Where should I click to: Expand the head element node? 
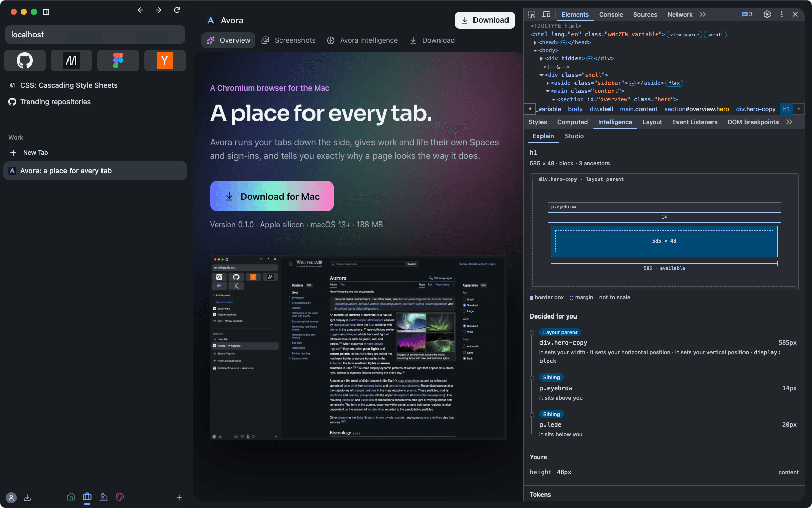pos(535,43)
